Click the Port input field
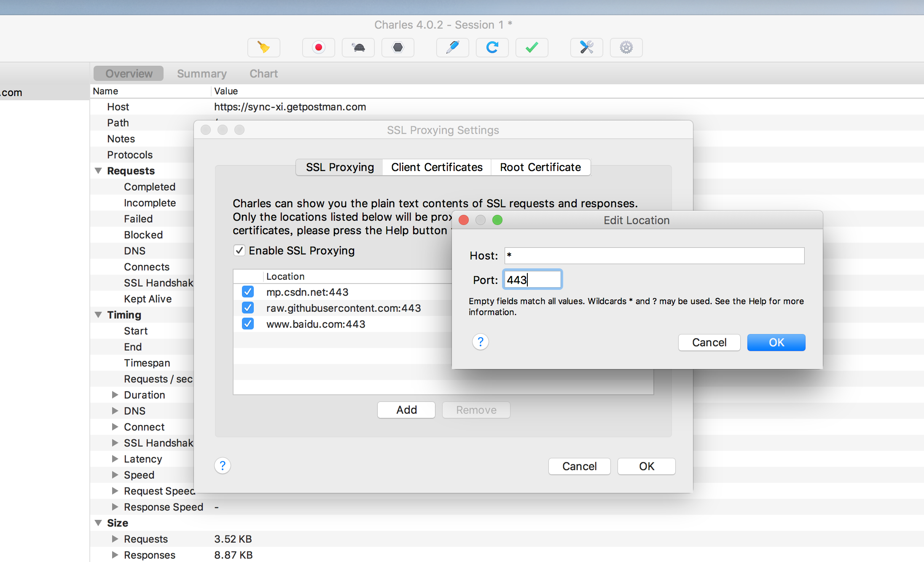Image resolution: width=924 pixels, height=562 pixels. [531, 280]
